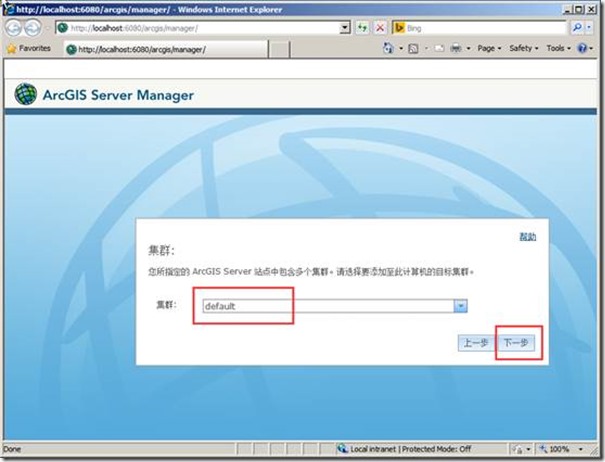Expand the cluster dropdown arrow

[461, 306]
